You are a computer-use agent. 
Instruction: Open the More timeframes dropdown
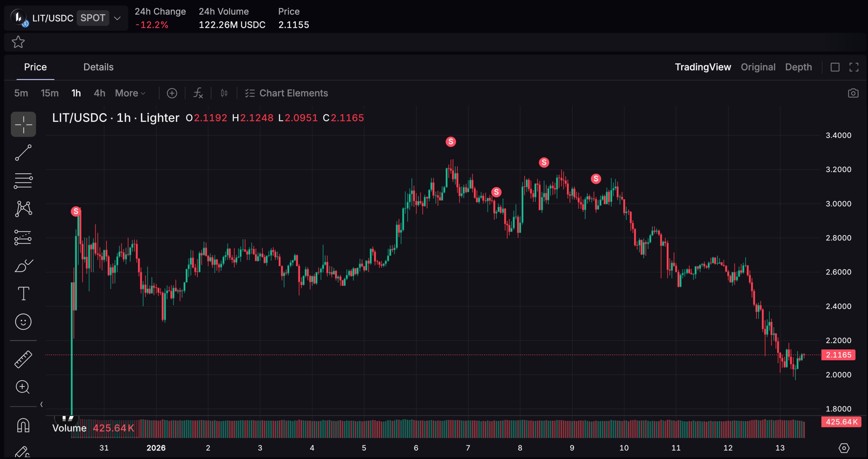pos(130,93)
